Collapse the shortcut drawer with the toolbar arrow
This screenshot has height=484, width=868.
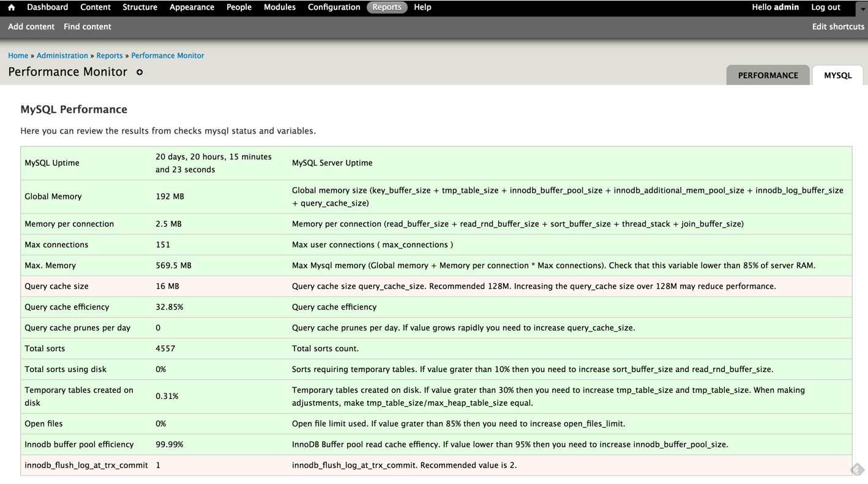[x=862, y=9]
